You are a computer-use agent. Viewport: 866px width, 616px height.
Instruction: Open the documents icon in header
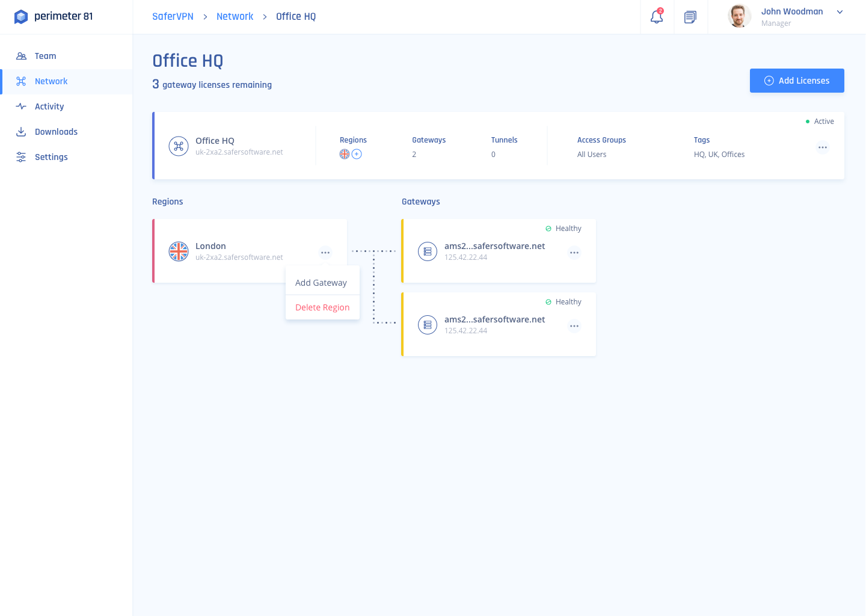[x=690, y=17]
